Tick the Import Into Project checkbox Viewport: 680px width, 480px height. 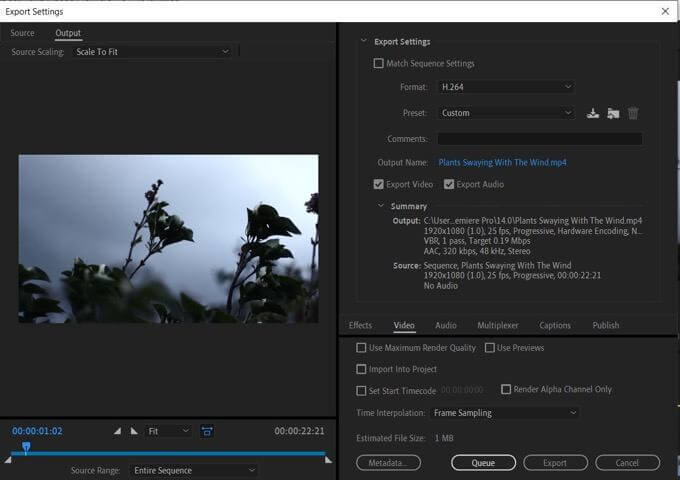[362, 369]
